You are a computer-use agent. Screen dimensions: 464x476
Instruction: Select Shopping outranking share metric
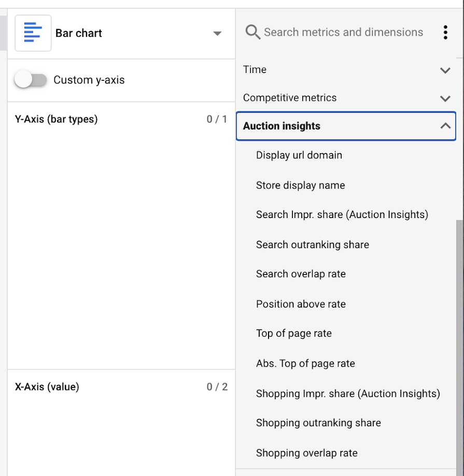(318, 423)
